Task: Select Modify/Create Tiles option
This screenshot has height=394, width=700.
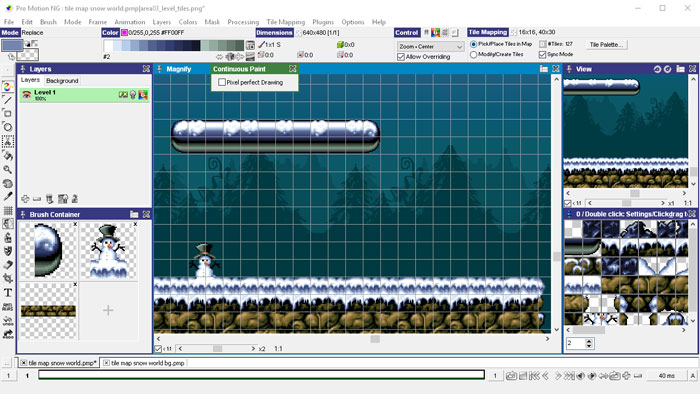Action: click(x=474, y=54)
